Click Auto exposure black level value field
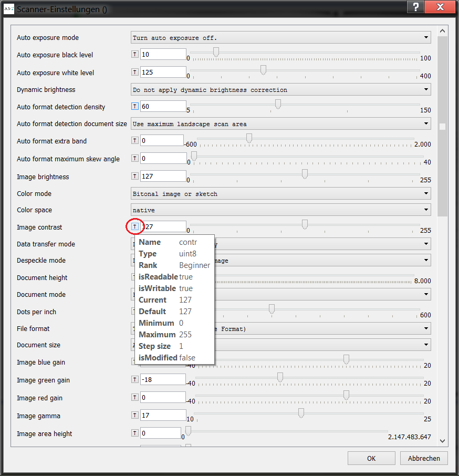This screenshot has width=459, height=476. coord(163,54)
